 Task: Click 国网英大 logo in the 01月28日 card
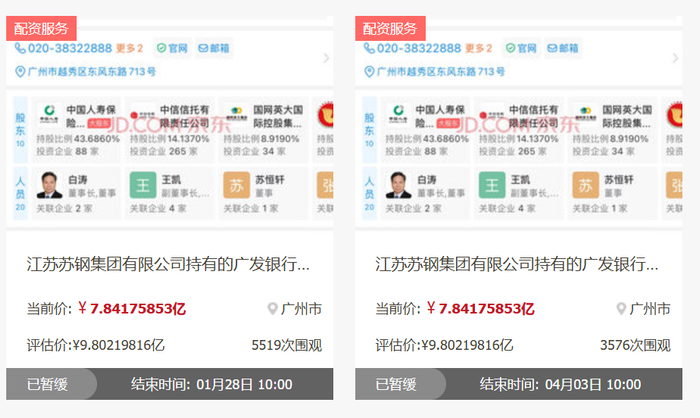pyautogui.click(x=236, y=114)
